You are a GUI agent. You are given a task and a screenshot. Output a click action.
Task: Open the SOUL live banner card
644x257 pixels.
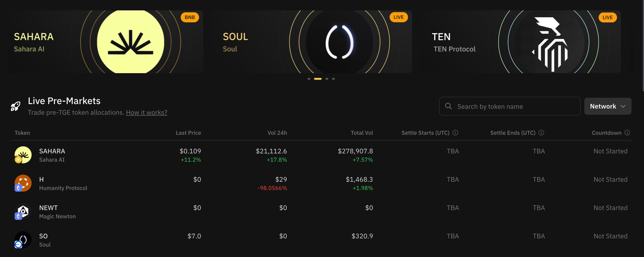(x=311, y=42)
